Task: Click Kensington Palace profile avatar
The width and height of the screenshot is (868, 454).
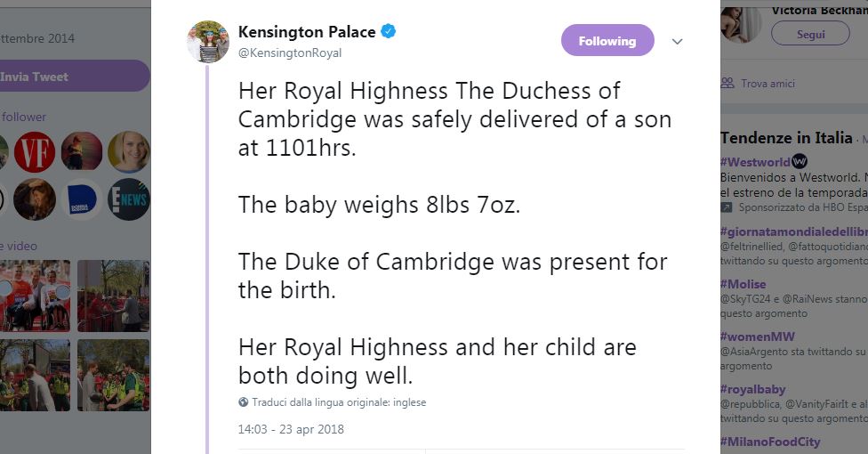Action: coord(208,41)
